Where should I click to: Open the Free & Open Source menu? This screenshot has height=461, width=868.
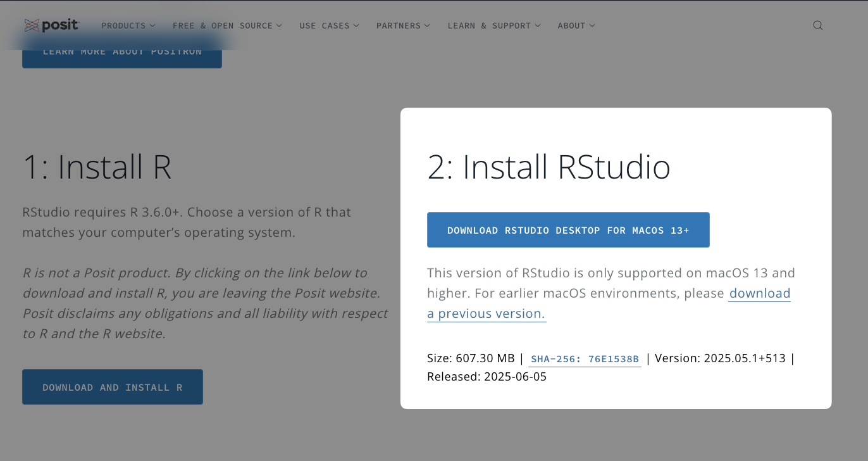click(222, 26)
